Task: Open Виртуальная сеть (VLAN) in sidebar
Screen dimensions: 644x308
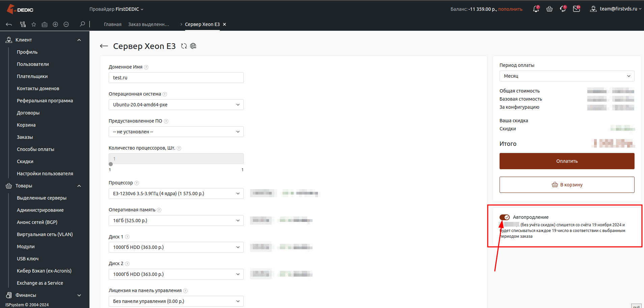Action: [45, 234]
